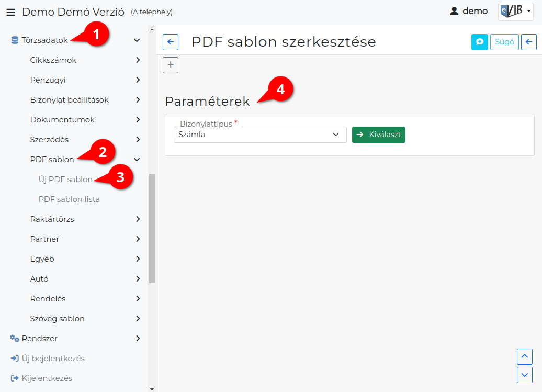Expand the Dokumentumok chevron
This screenshot has height=392, width=542.
point(138,120)
